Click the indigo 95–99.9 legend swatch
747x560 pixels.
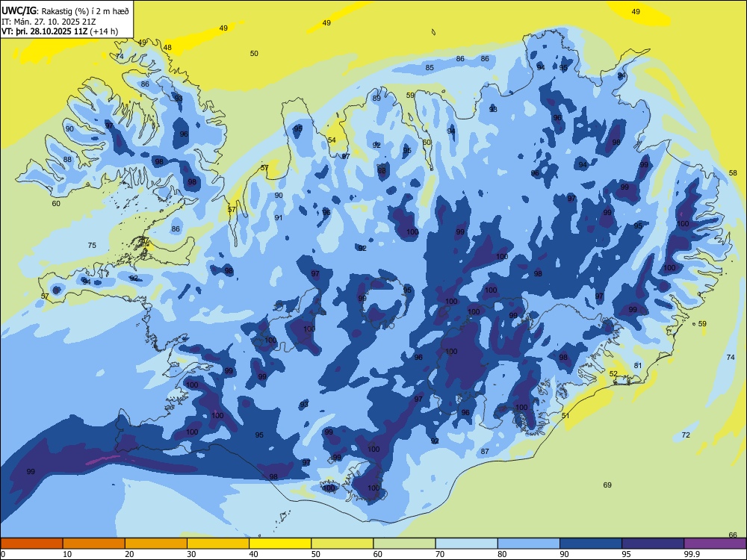pyautogui.click(x=653, y=544)
